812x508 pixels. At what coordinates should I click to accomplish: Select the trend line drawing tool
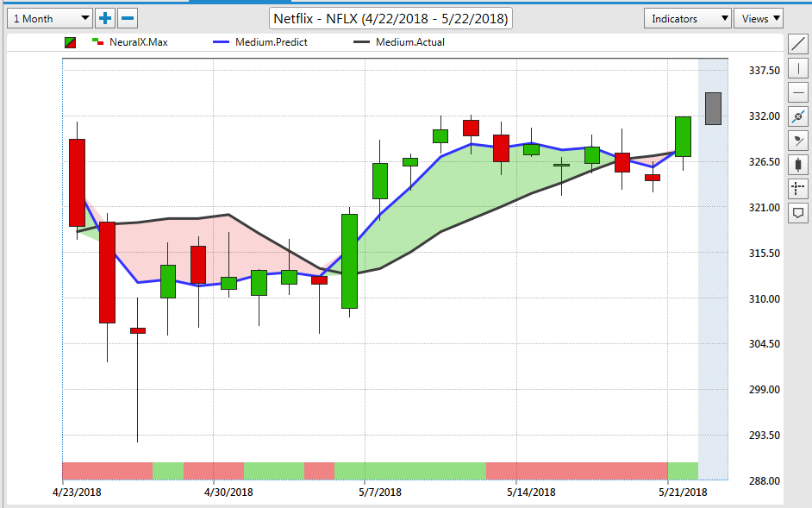click(798, 45)
